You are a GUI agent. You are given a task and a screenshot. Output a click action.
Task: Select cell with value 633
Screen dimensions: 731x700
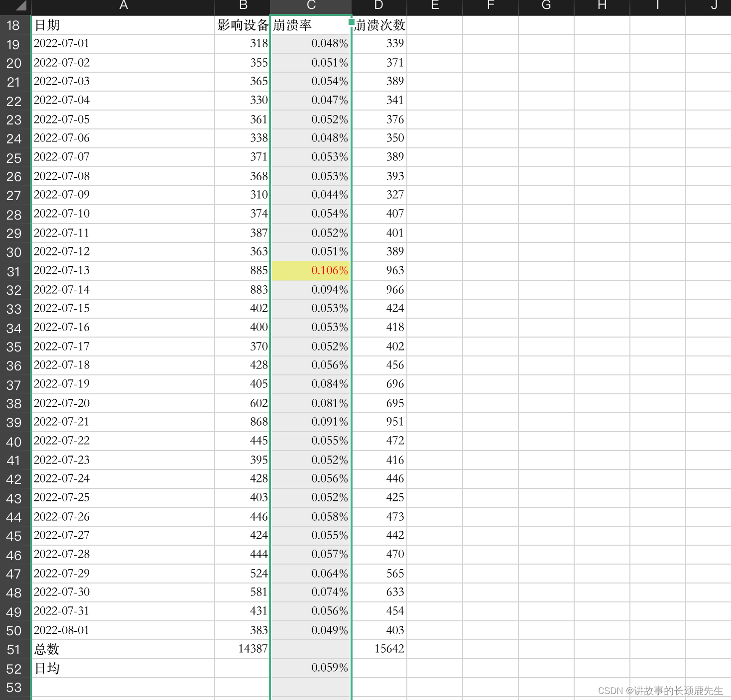(379, 592)
